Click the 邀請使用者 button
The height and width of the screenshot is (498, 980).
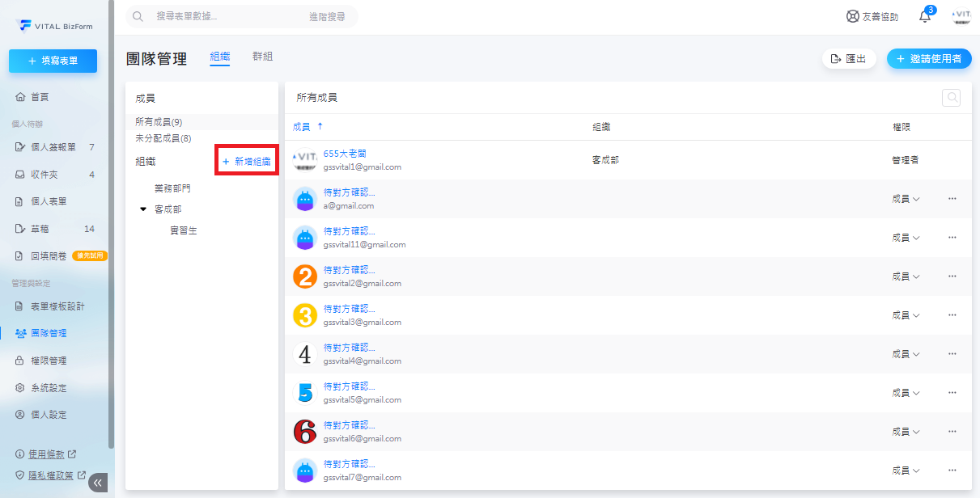pyautogui.click(x=929, y=59)
